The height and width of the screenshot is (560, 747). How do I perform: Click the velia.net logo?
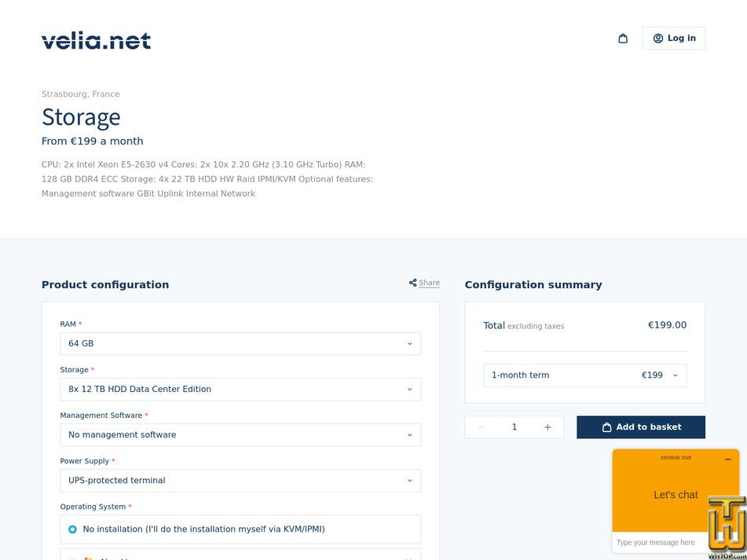[97, 41]
